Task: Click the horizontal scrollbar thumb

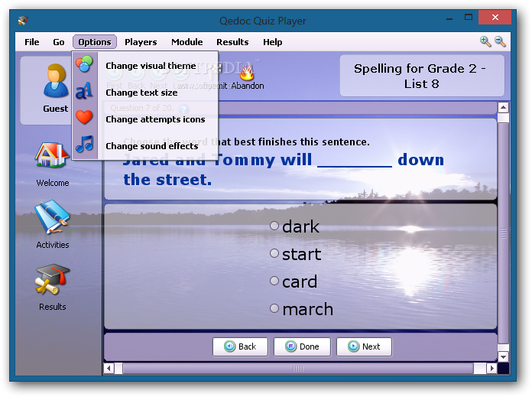Action: click(298, 368)
